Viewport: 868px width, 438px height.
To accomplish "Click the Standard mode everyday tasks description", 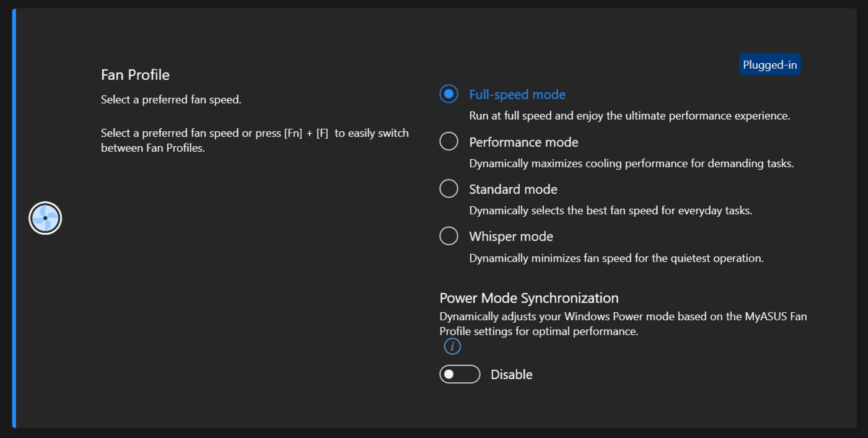I will (x=610, y=211).
